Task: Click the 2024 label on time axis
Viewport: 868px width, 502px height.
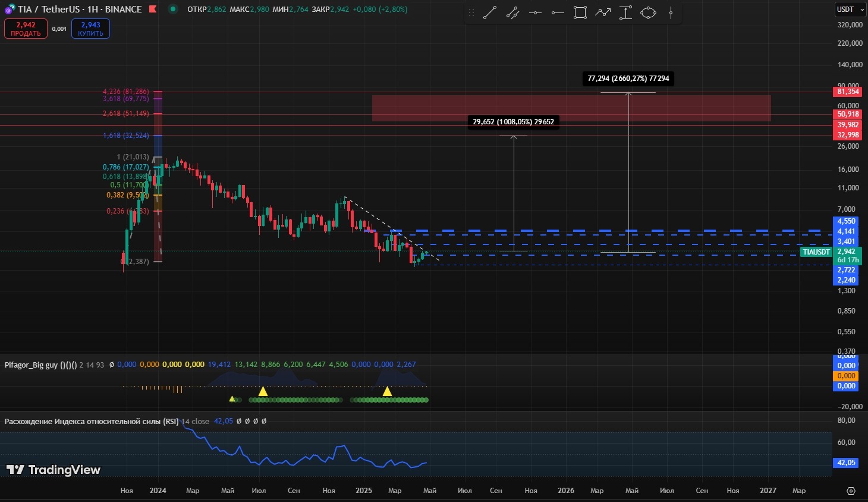Action: tap(158, 491)
